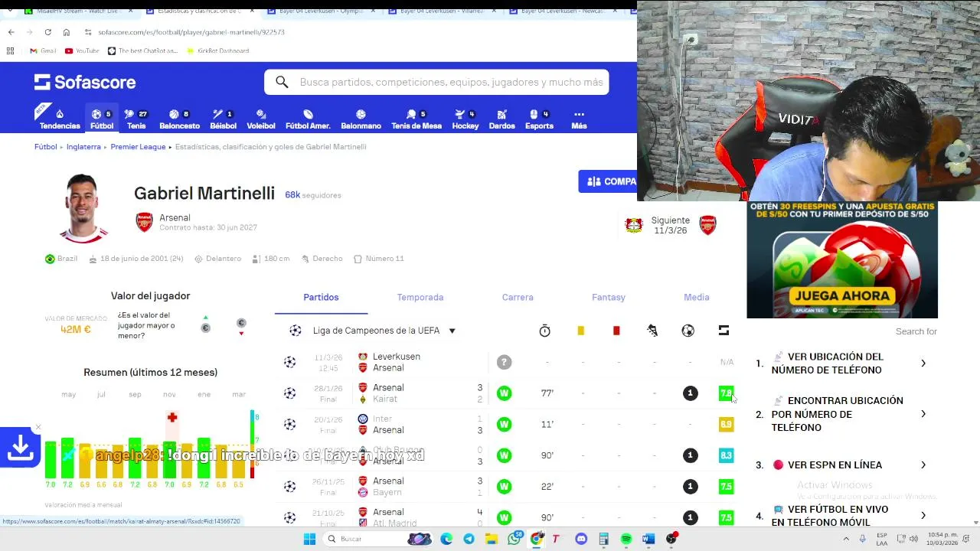Screen dimensions: 980x551
Task: Open the Tenis de Mesa section
Action: click(x=416, y=119)
